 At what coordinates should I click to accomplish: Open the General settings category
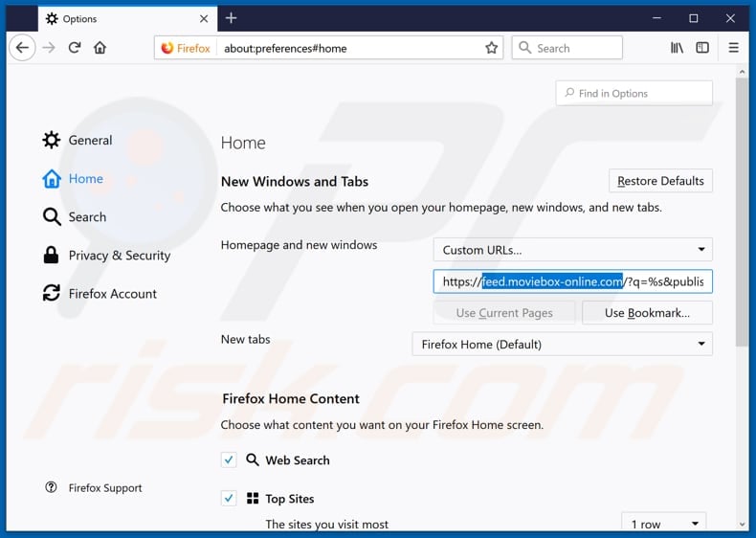tap(78, 140)
